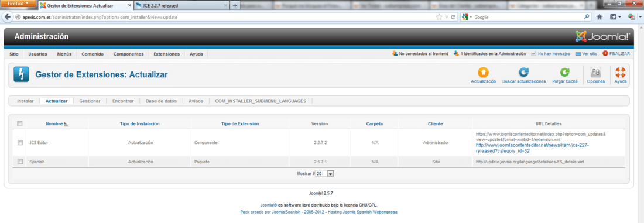Sort by the Nombre column header

54,123
